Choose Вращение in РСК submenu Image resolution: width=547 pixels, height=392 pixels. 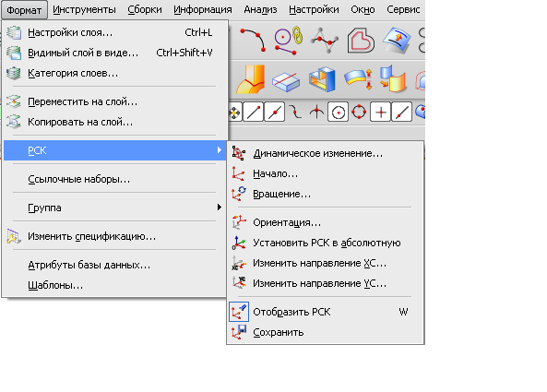pyautogui.click(x=325, y=194)
